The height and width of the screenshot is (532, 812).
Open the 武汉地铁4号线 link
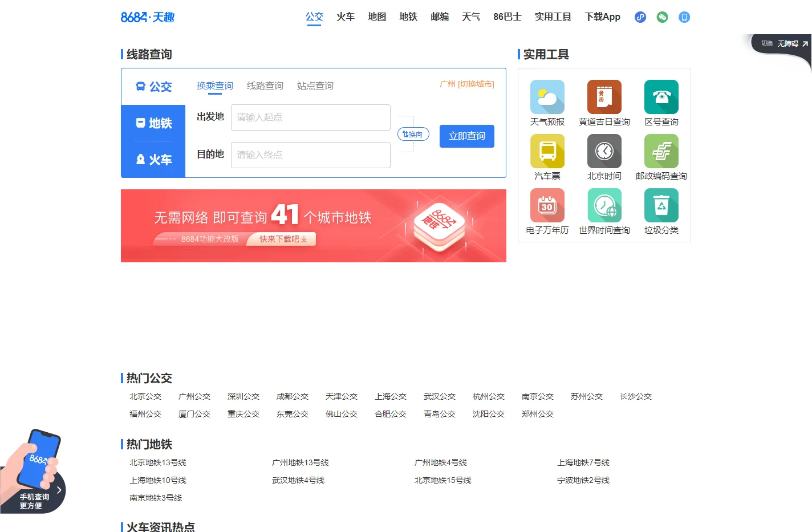tap(298, 480)
